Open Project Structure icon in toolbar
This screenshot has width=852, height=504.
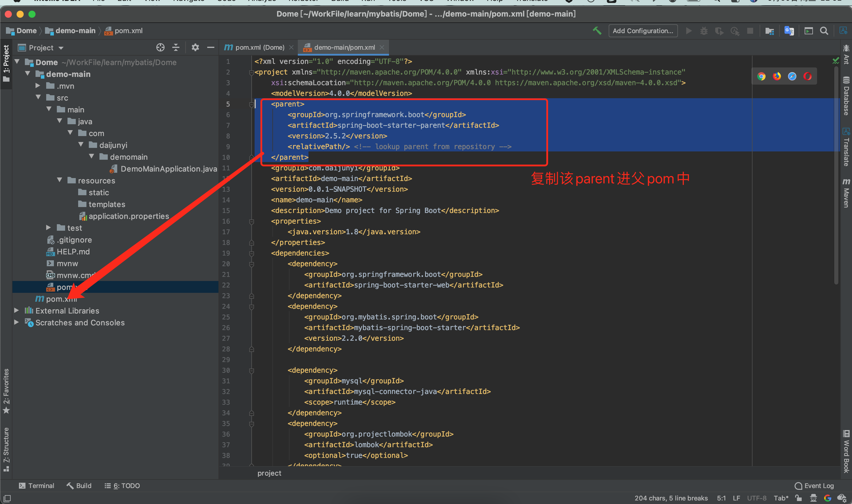769,31
